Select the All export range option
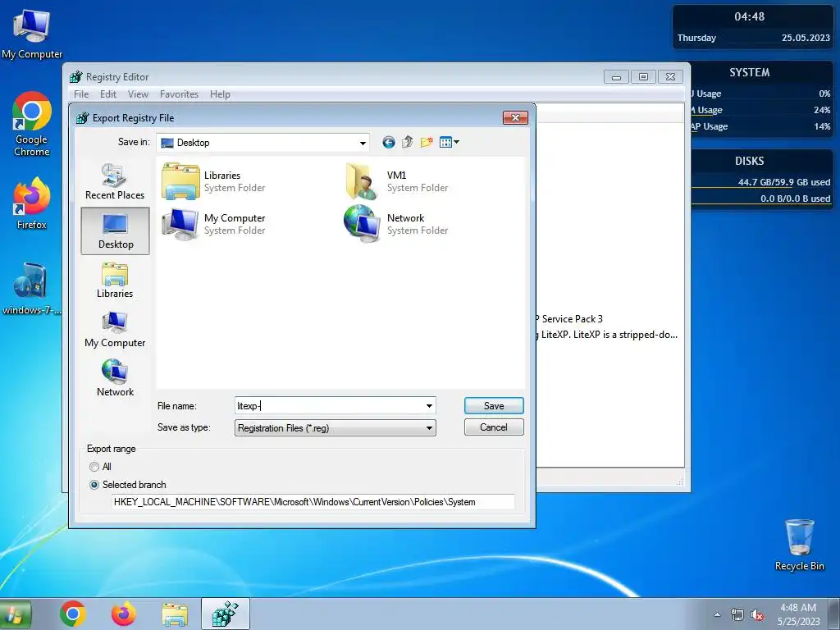 click(x=101, y=467)
